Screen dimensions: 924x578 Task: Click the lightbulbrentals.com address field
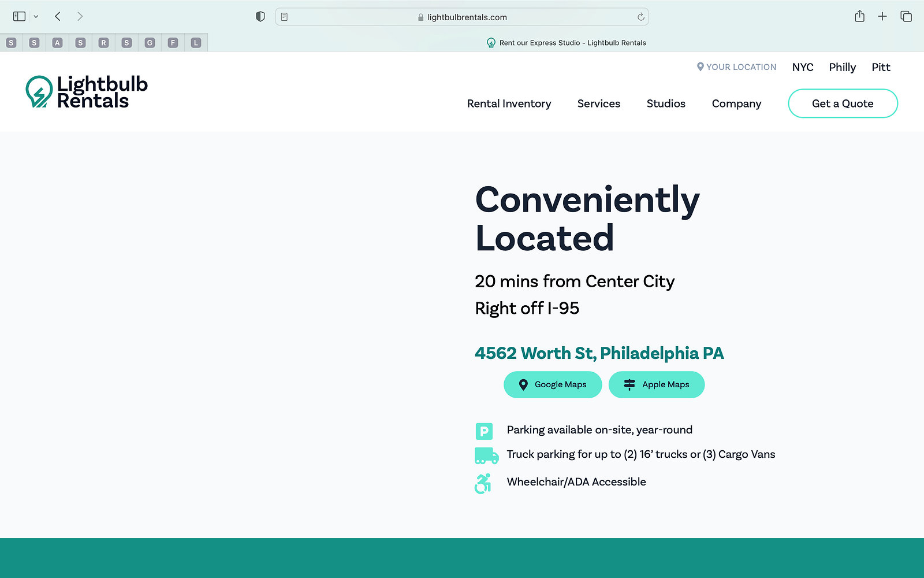click(x=462, y=17)
